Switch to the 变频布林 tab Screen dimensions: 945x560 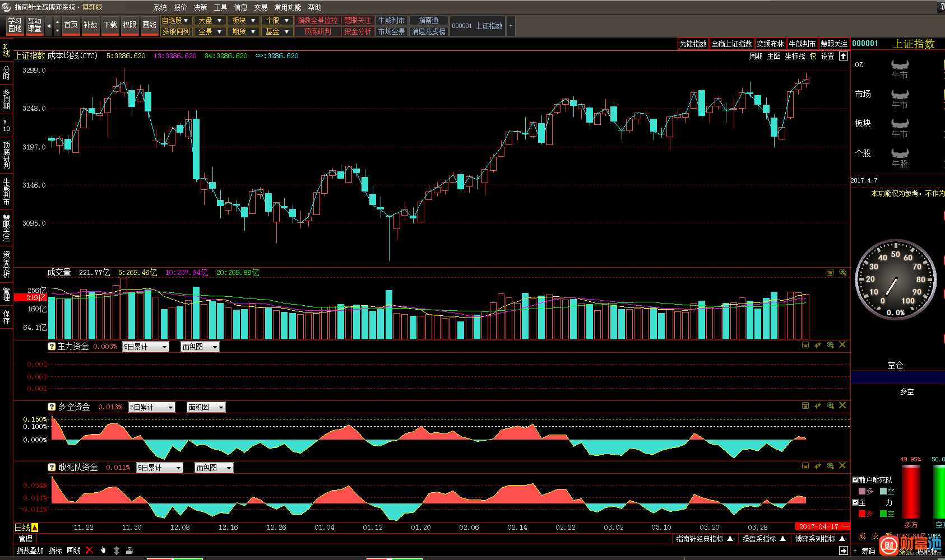click(771, 44)
